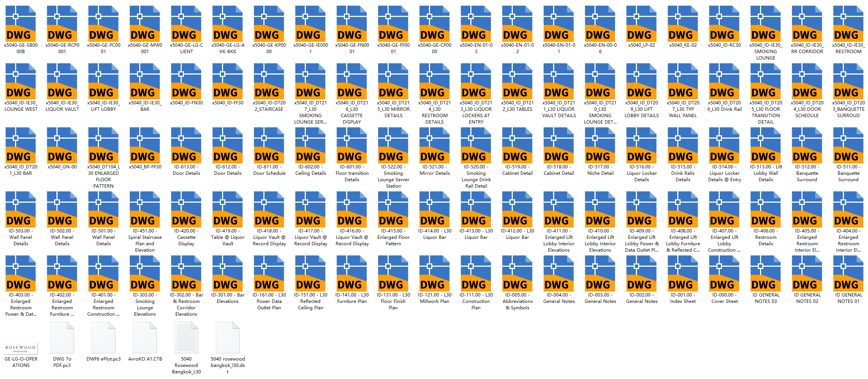This screenshot has height=379, width=868.
Task: Select the x5040_ID-RC30 DWG file icon
Action: coord(724,23)
